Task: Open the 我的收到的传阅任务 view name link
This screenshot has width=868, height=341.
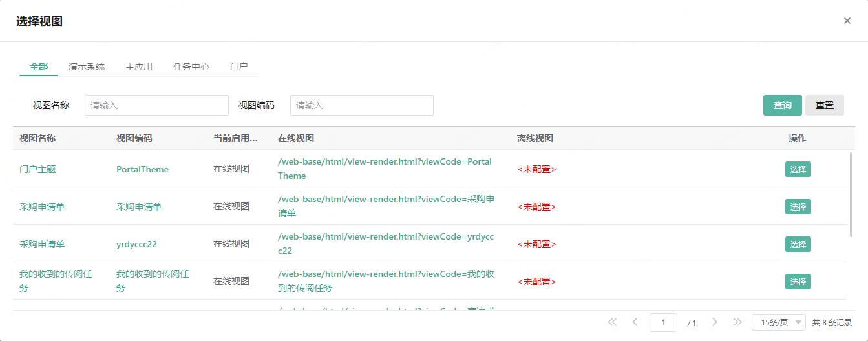Action: [56, 281]
